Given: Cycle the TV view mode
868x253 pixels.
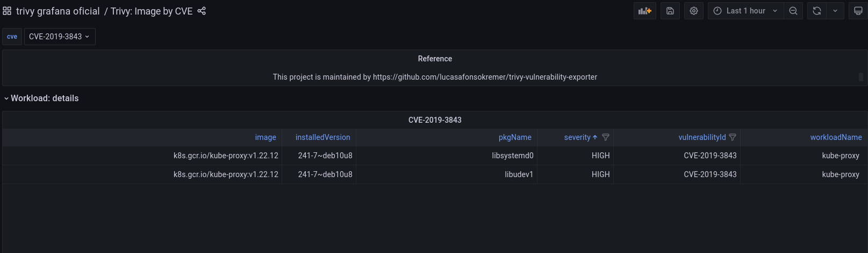Looking at the screenshot, I should tap(858, 11).
